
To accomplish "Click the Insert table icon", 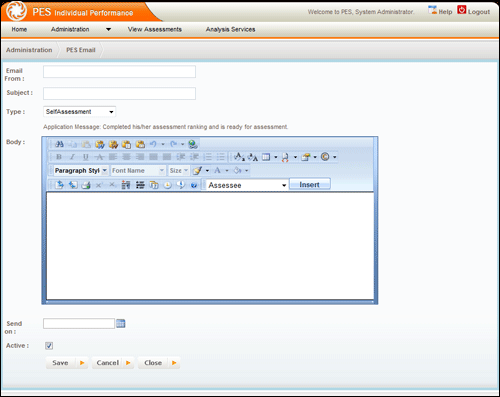I will [266, 157].
